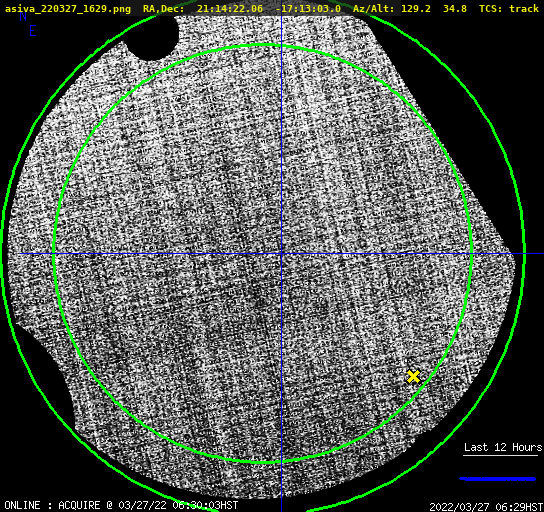Viewport: 544px width, 512px height.
Task: Click the blue bar under Last 12 Hours
Action: point(498,479)
